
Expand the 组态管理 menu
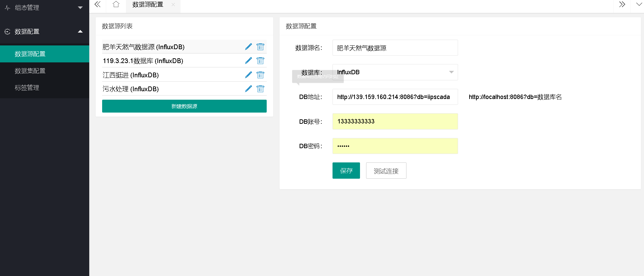(x=80, y=7)
